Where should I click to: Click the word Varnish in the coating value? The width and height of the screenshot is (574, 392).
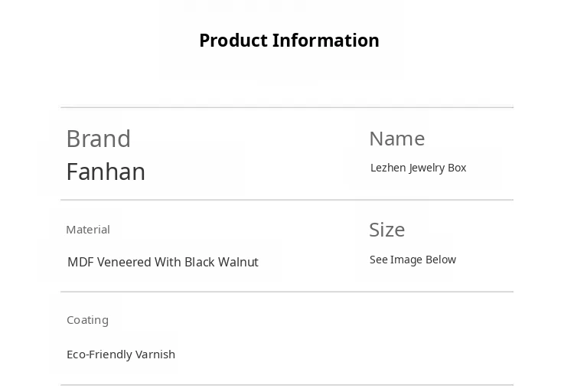(x=155, y=354)
